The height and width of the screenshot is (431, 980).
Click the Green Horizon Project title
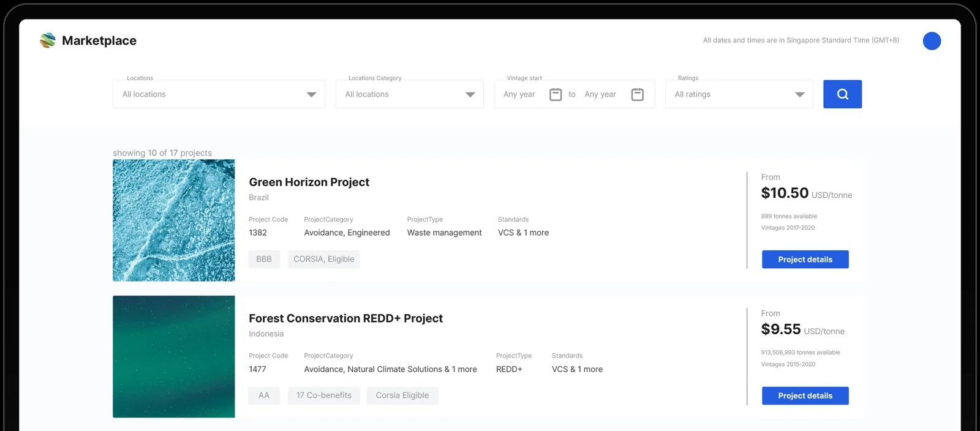309,182
